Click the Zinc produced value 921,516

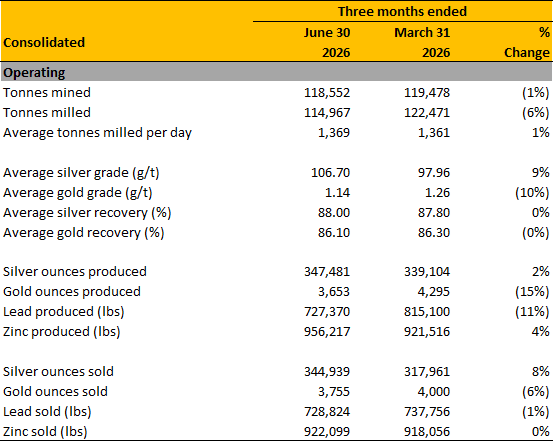pyautogui.click(x=427, y=332)
